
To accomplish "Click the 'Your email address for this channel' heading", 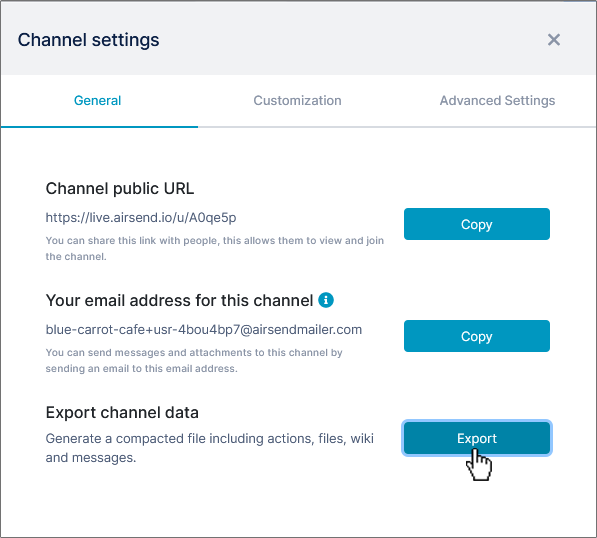I will click(179, 300).
